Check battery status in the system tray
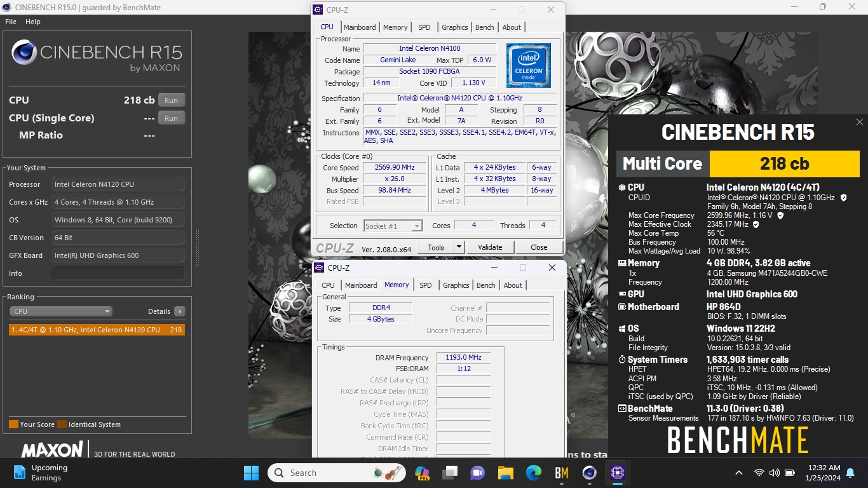868x488 pixels. (790, 473)
